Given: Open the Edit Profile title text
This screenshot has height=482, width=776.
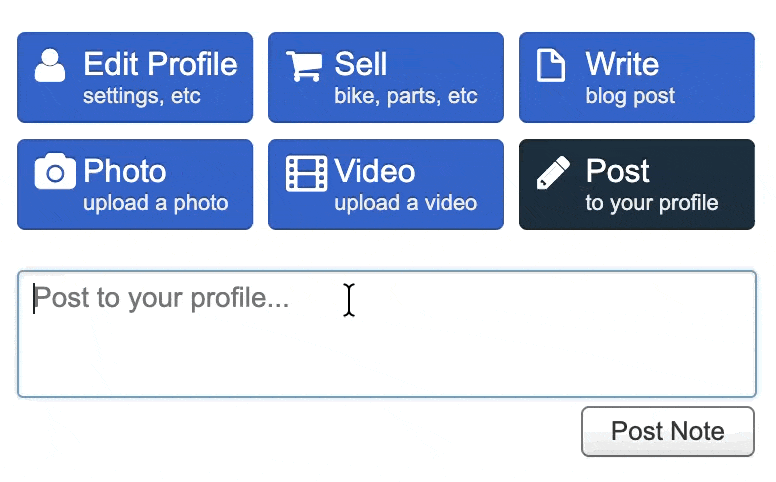Looking at the screenshot, I should [x=160, y=64].
